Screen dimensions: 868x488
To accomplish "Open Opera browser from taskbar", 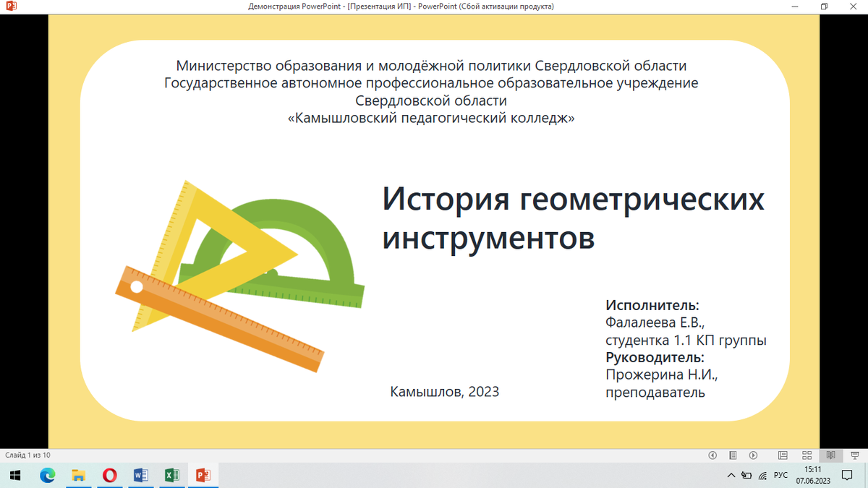I will click(x=110, y=475).
